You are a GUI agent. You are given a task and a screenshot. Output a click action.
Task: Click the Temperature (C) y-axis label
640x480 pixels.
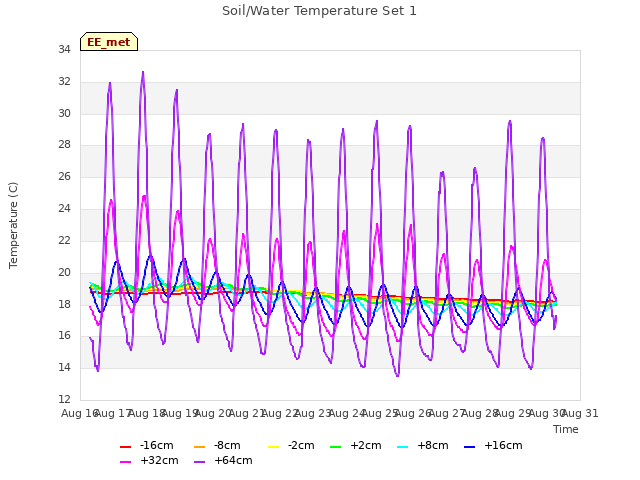pos(13,225)
